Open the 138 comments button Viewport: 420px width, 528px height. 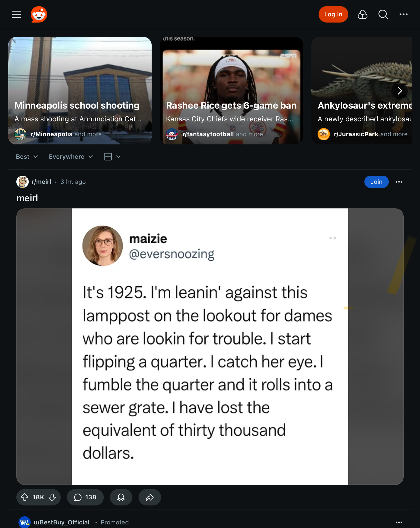point(85,497)
